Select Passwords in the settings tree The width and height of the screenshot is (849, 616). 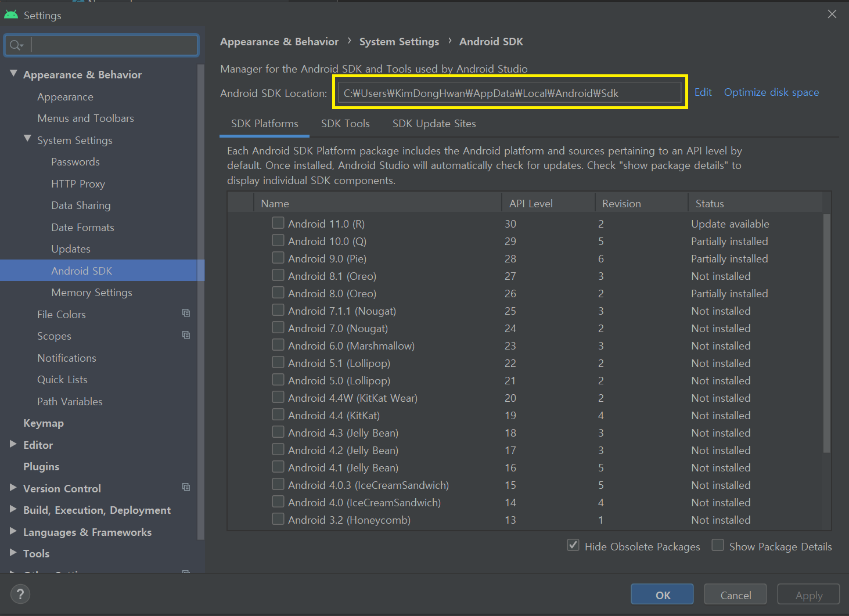pos(75,162)
